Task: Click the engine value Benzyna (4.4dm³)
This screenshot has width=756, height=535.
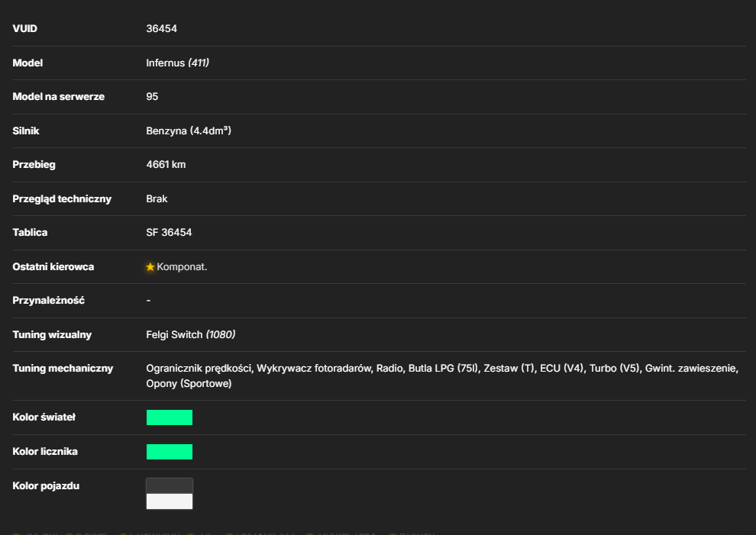Action: pos(189,131)
